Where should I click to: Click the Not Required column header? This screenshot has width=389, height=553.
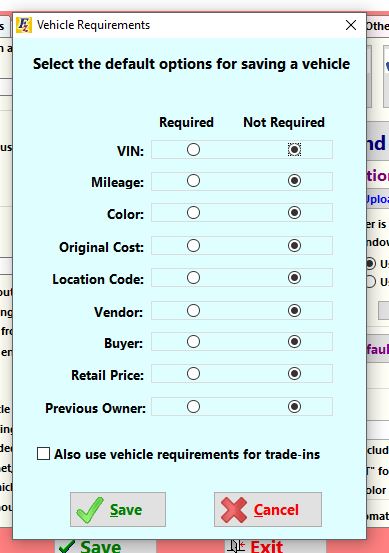(284, 122)
